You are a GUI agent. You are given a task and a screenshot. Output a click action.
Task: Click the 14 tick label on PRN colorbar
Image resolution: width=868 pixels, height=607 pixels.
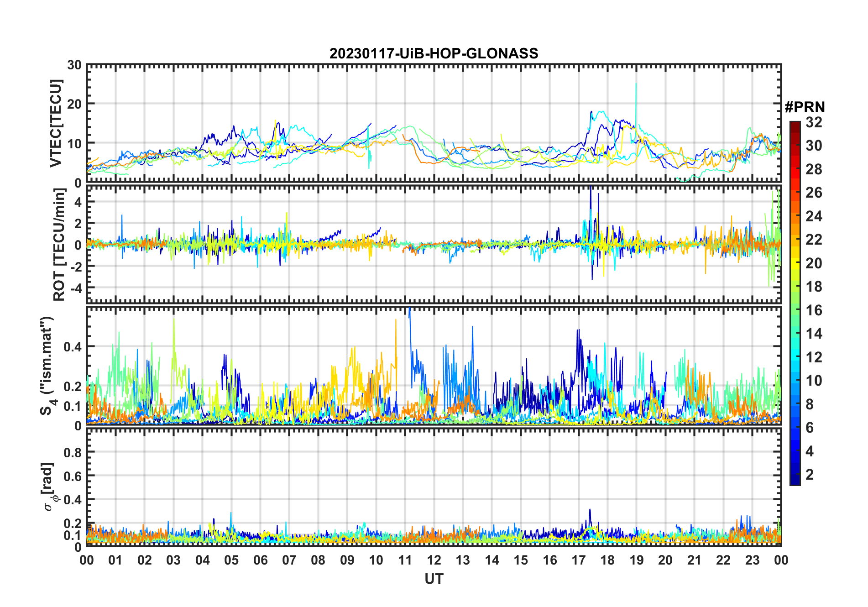pyautogui.click(x=814, y=334)
